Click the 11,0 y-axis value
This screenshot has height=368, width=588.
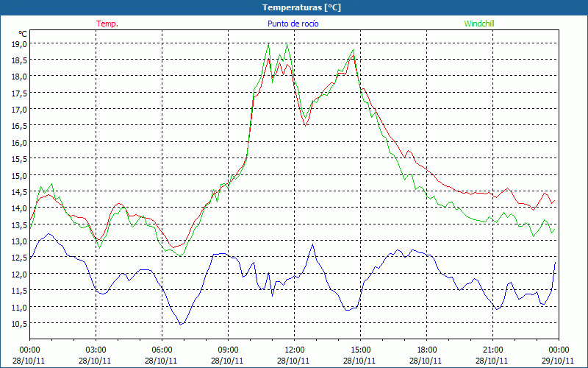point(20,307)
